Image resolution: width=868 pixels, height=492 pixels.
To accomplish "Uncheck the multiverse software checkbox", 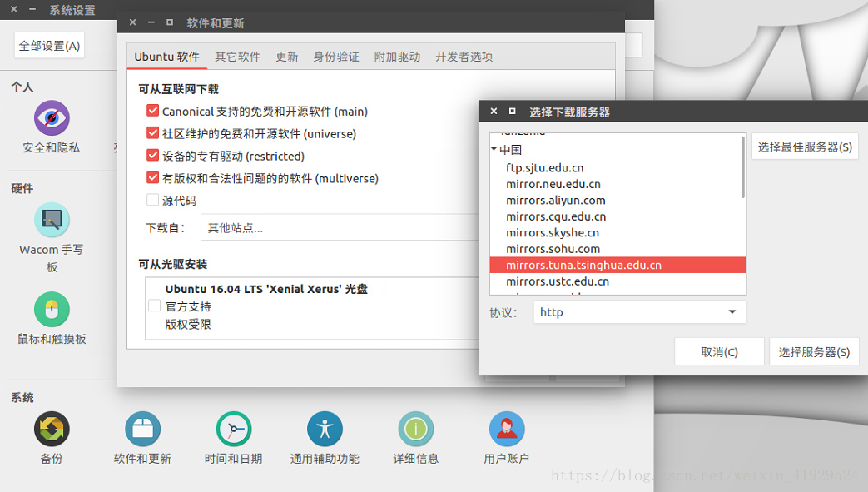I will coord(153,178).
